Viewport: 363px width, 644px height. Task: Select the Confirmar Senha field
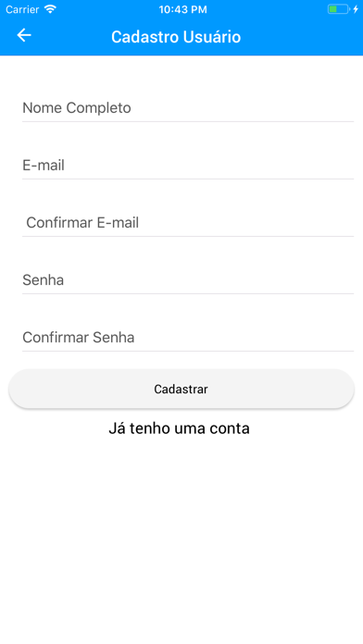(188, 338)
